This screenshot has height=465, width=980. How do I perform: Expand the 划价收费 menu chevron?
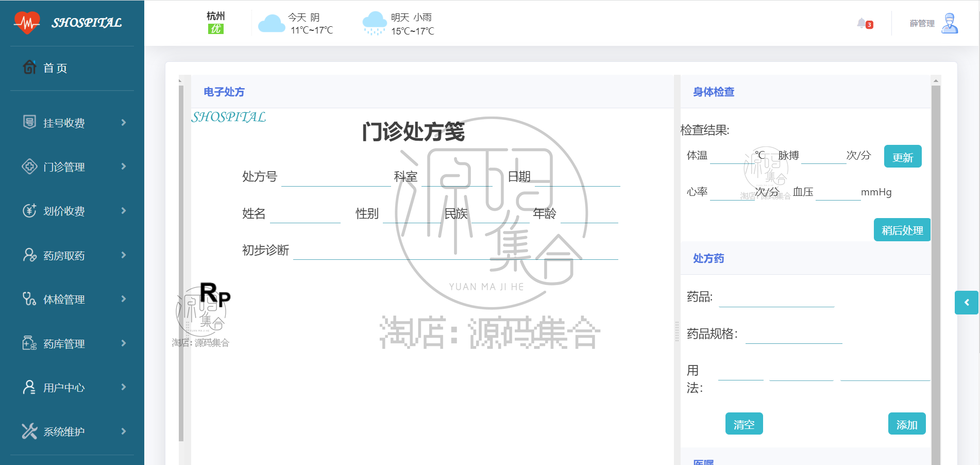click(x=124, y=210)
